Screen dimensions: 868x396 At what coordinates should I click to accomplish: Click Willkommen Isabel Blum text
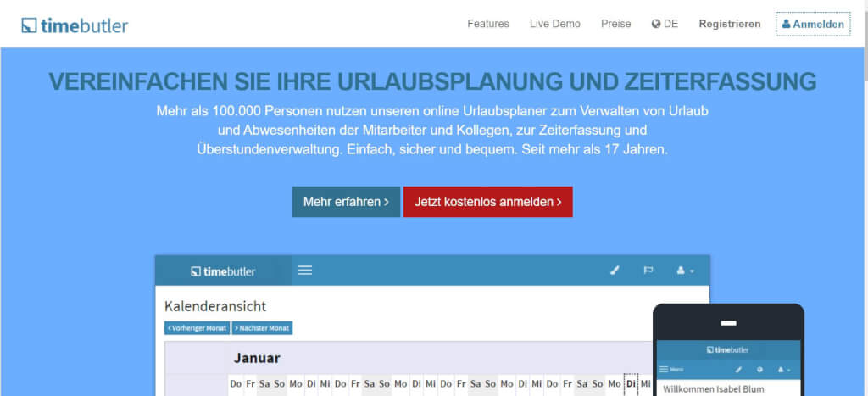713,389
